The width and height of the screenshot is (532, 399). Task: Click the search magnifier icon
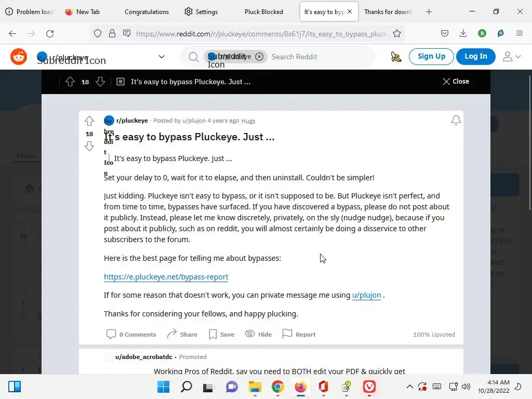(x=193, y=57)
